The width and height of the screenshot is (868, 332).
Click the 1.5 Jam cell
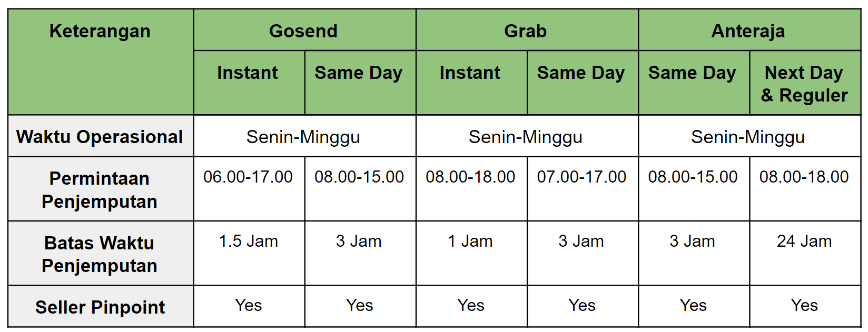pos(249,253)
